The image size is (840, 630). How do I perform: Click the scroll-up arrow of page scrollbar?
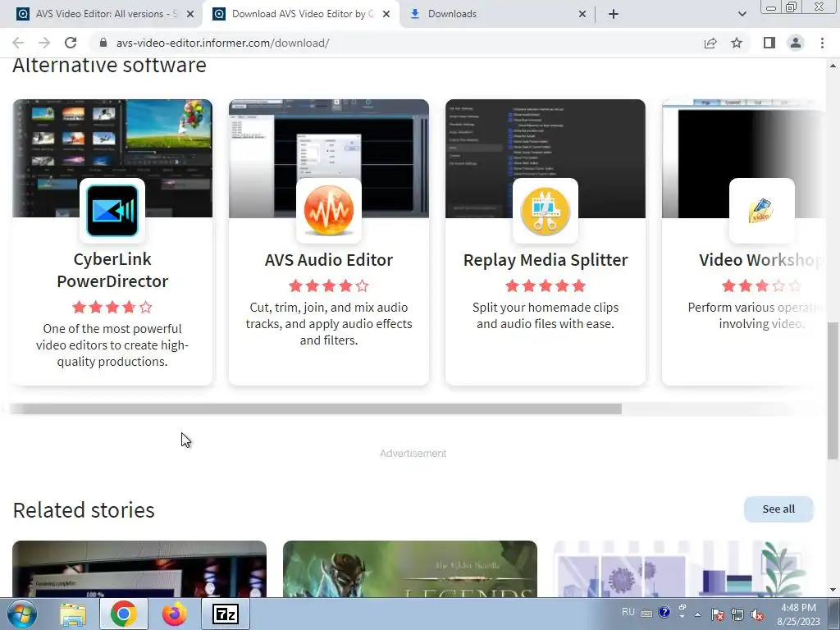click(x=833, y=66)
